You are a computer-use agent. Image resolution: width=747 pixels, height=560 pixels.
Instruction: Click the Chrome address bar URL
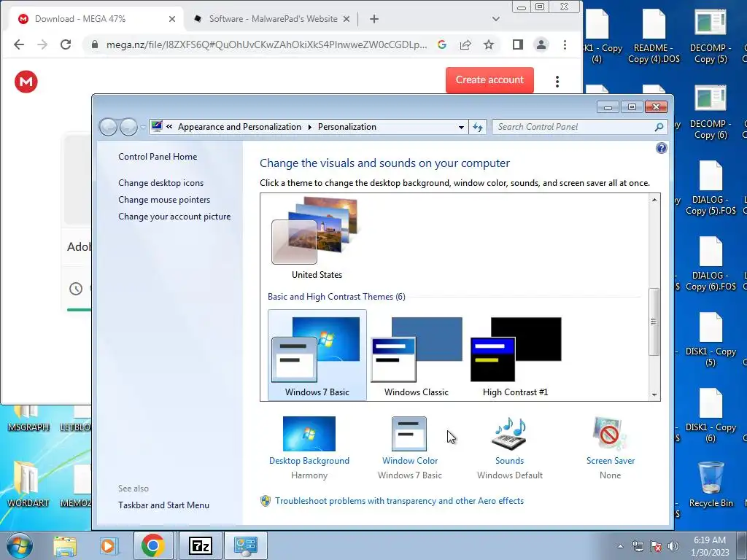266,44
